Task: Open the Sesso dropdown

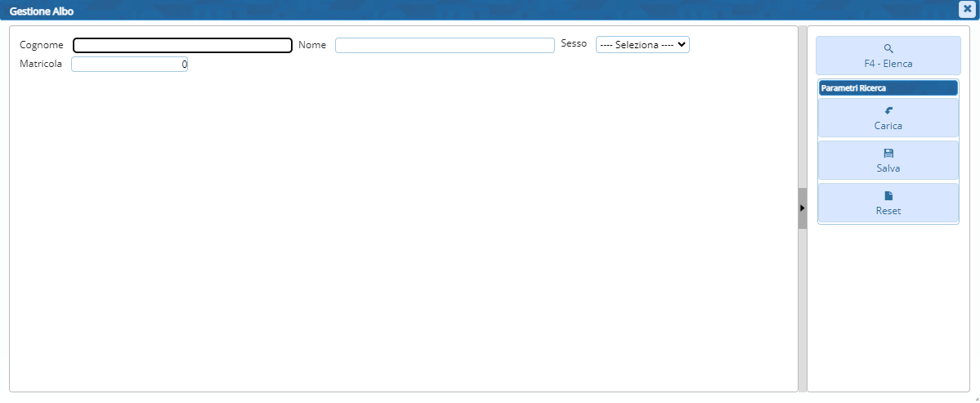Action: (x=642, y=45)
